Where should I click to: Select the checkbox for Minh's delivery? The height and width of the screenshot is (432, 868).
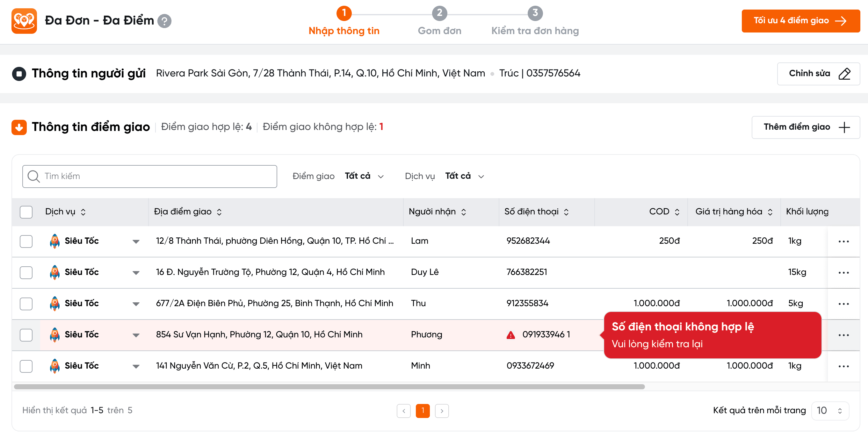pyautogui.click(x=26, y=366)
